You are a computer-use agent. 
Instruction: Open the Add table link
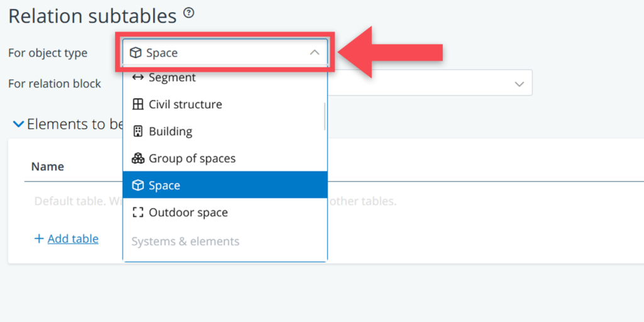[x=73, y=239]
